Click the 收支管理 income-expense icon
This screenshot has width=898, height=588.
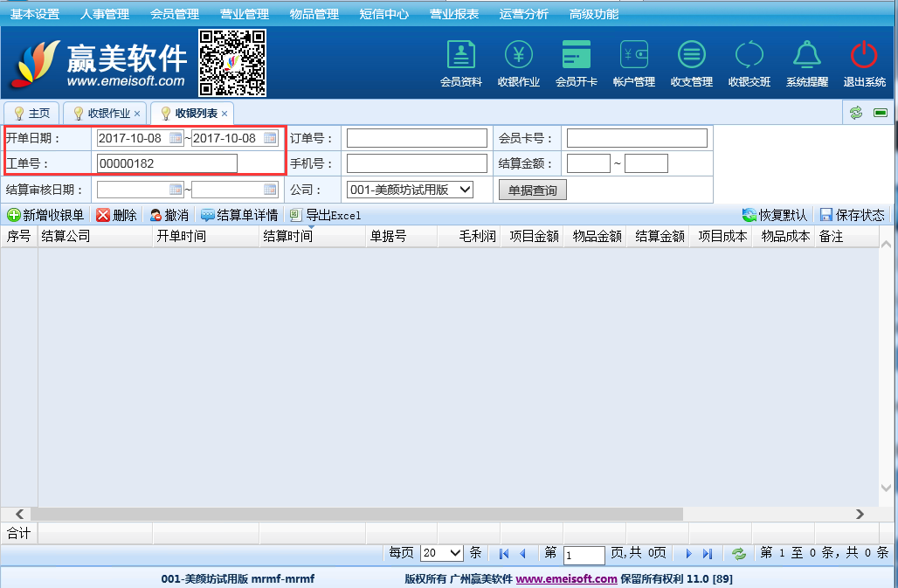point(692,56)
